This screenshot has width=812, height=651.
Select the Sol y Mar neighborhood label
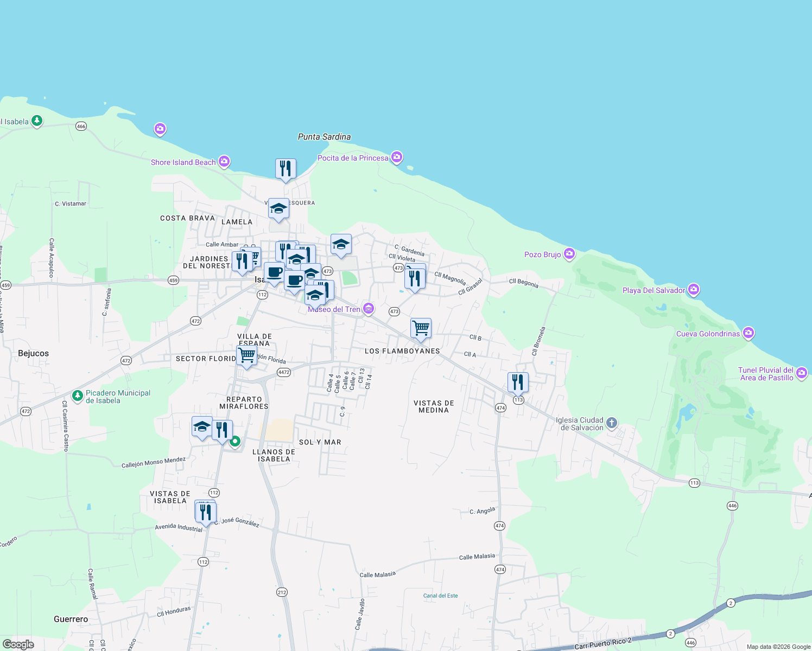coord(320,442)
